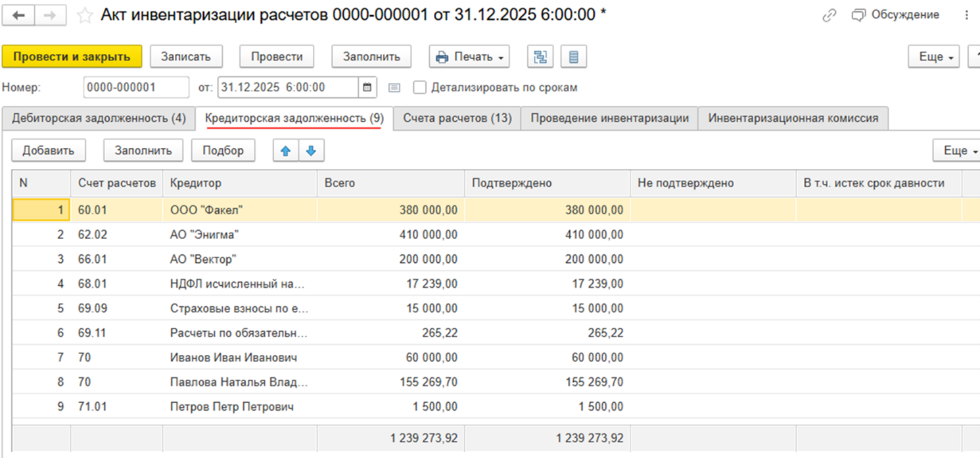This screenshot has width=980, height=458.
Task: Move row up with blue arrow
Action: 285,151
